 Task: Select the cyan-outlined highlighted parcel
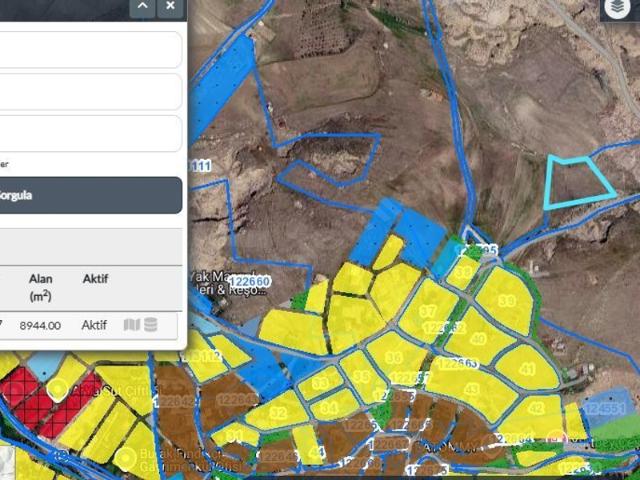[578, 182]
